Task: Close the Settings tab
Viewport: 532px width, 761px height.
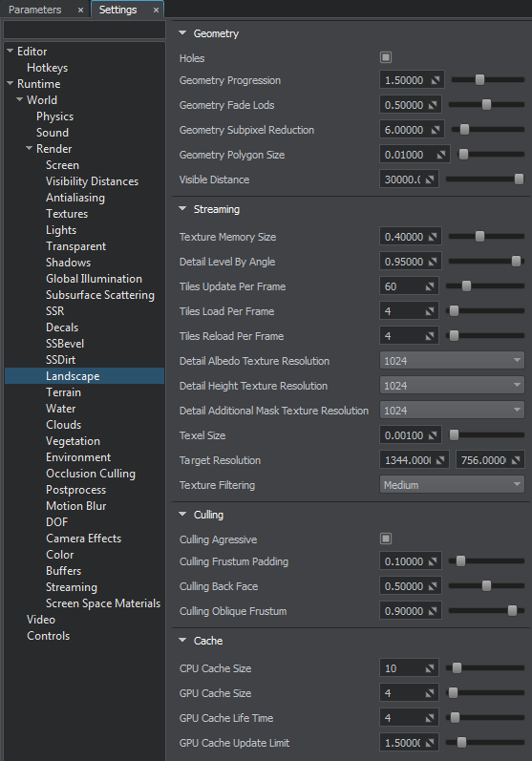Action: (x=156, y=10)
